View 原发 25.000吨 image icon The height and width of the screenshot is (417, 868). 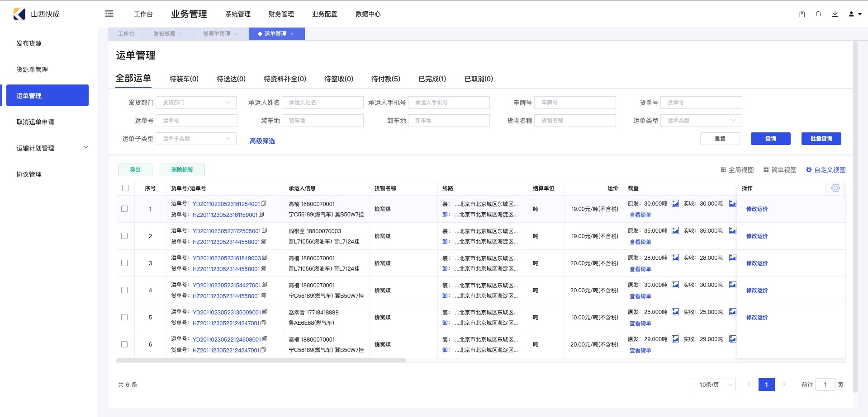tap(675, 312)
